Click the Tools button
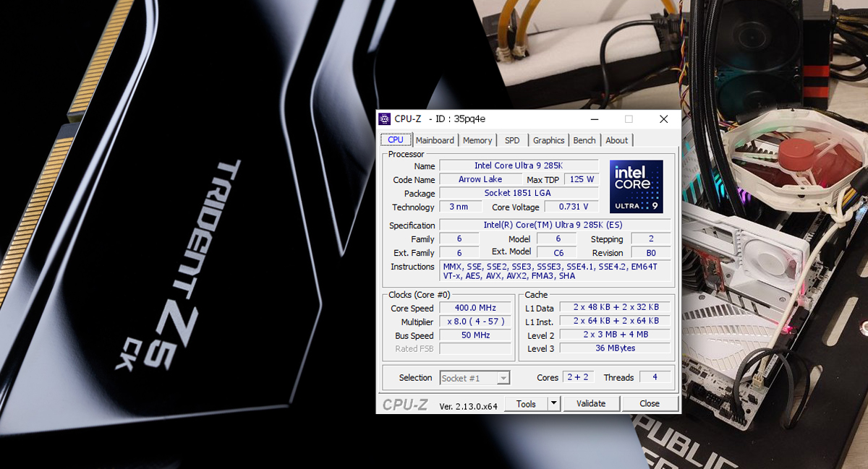 (526, 404)
